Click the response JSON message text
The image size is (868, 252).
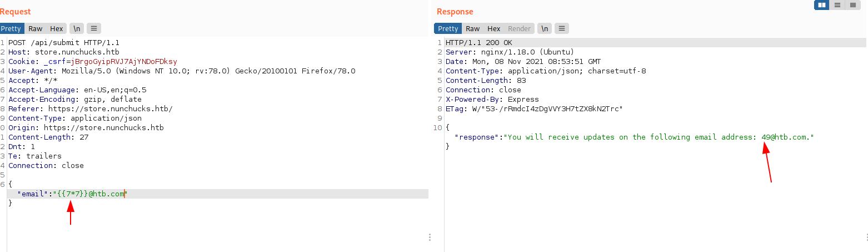[659, 137]
